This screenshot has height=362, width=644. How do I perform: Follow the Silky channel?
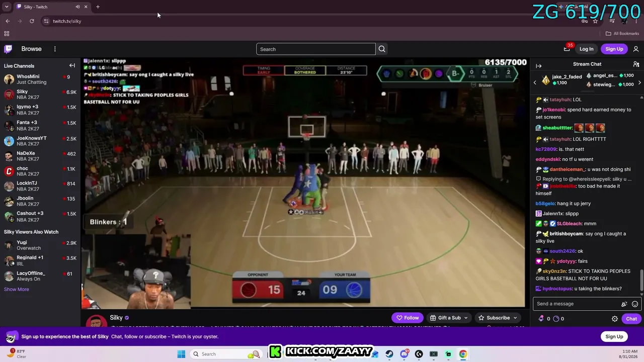click(408, 318)
